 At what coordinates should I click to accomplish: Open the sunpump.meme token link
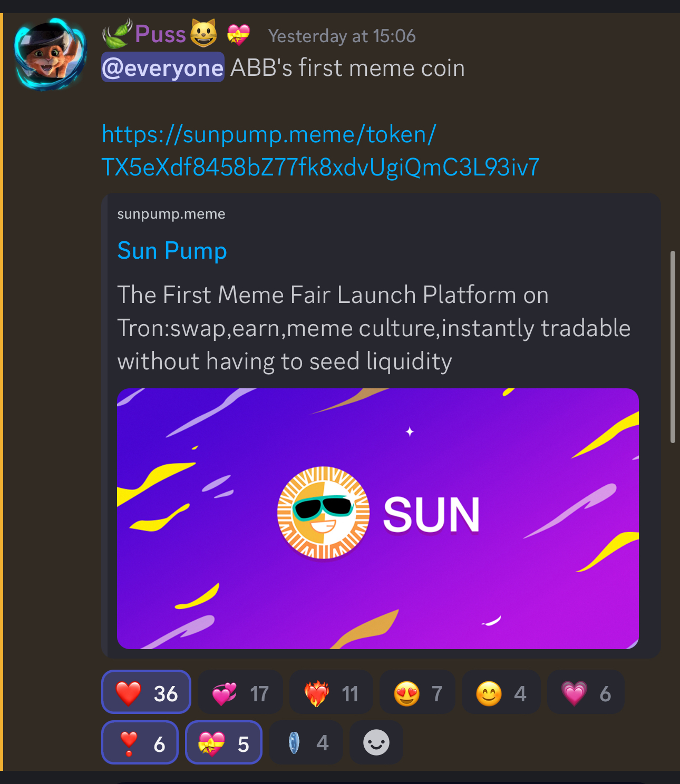click(x=320, y=151)
